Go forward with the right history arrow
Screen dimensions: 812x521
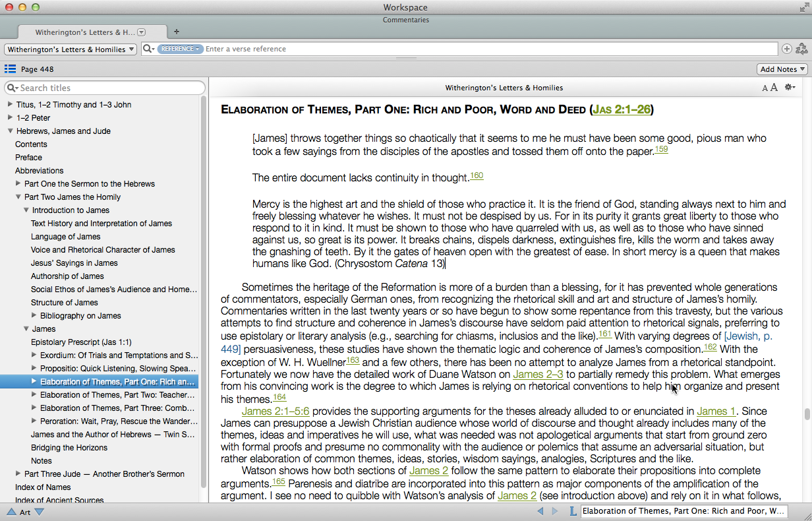coord(554,511)
